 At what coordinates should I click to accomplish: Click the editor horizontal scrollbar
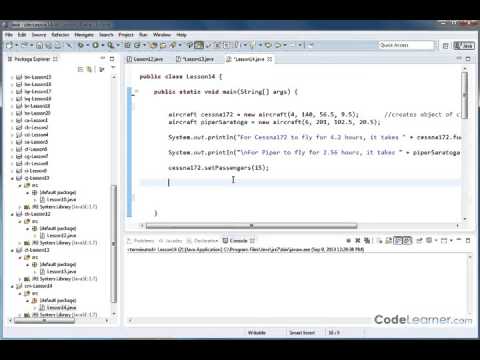coord(251,226)
